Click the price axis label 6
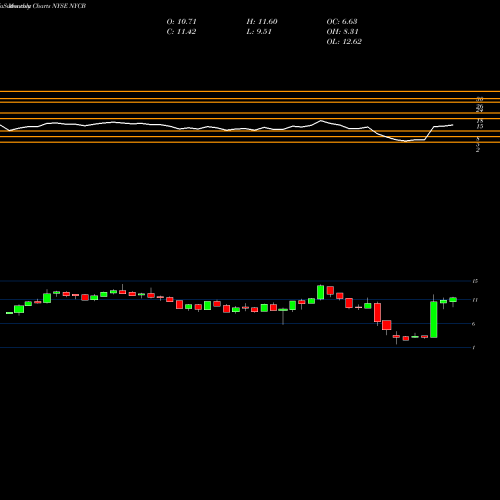 474,324
